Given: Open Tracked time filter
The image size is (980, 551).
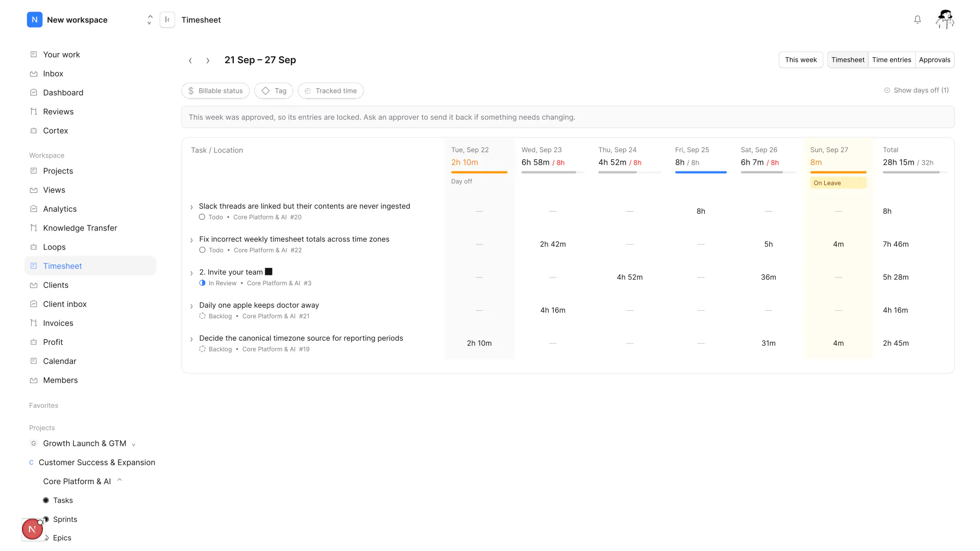Looking at the screenshot, I should pos(331,91).
